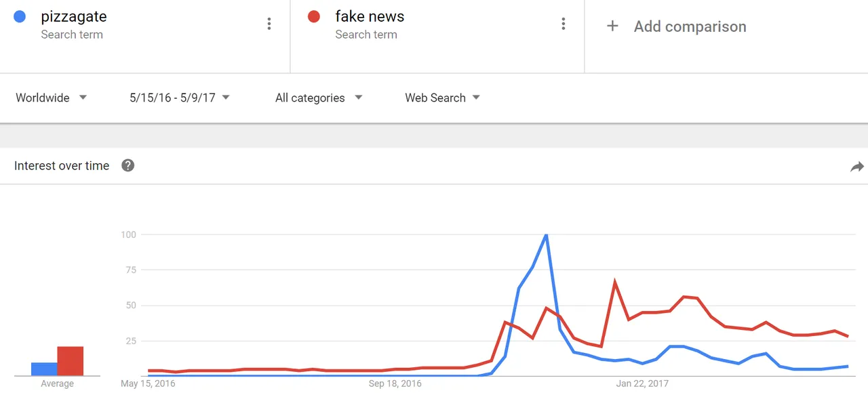Click the red Average bar

(x=71, y=361)
